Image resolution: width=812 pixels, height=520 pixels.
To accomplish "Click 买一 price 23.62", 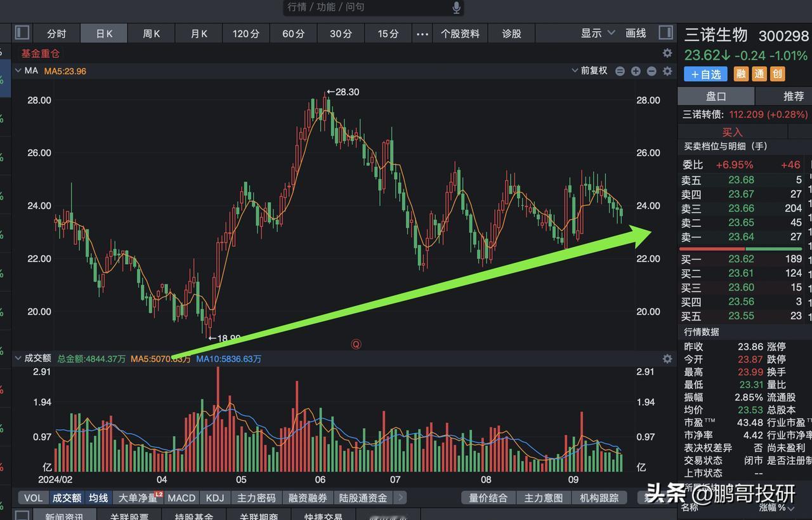I will pos(742,258).
